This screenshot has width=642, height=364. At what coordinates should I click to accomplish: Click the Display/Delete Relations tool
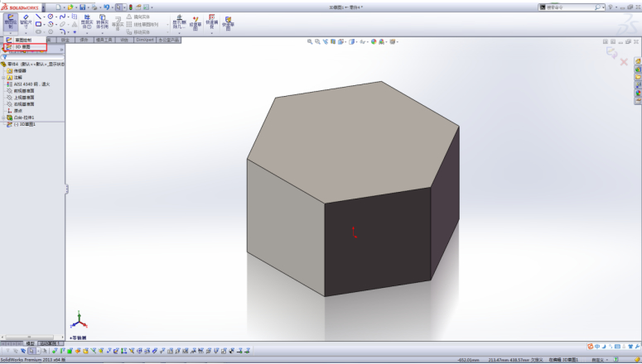point(179,22)
